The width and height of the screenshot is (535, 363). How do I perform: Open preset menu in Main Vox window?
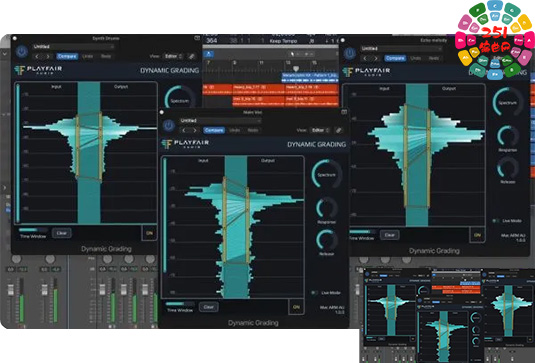(220, 120)
